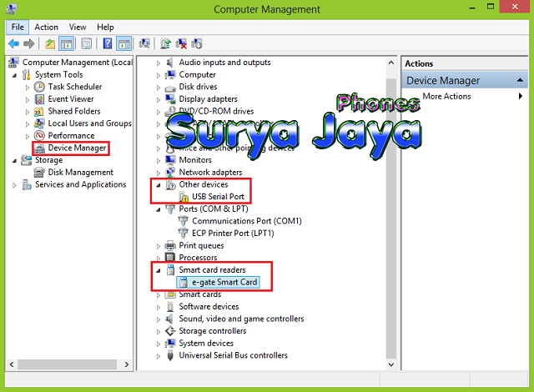Click the Shared Folders icon

(x=39, y=112)
